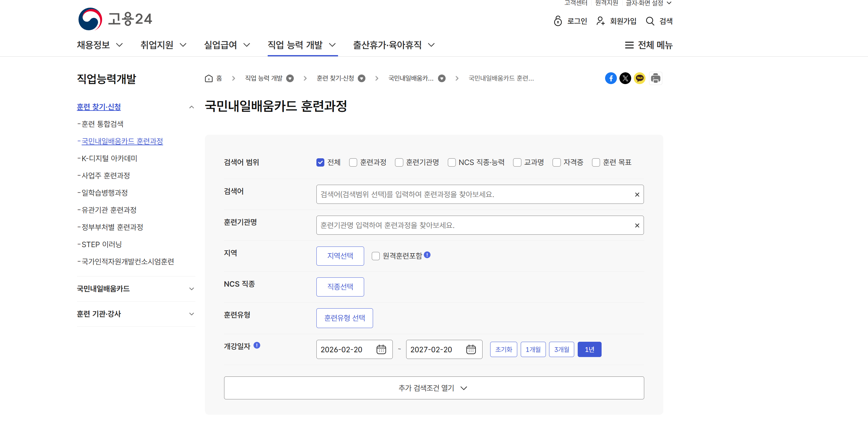Click the print page icon

tap(655, 78)
